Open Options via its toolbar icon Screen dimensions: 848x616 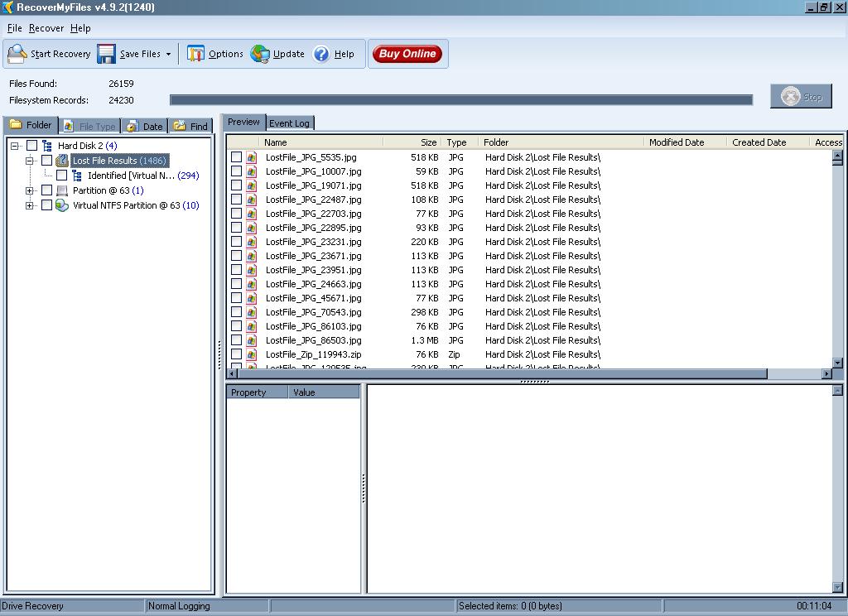(195, 55)
